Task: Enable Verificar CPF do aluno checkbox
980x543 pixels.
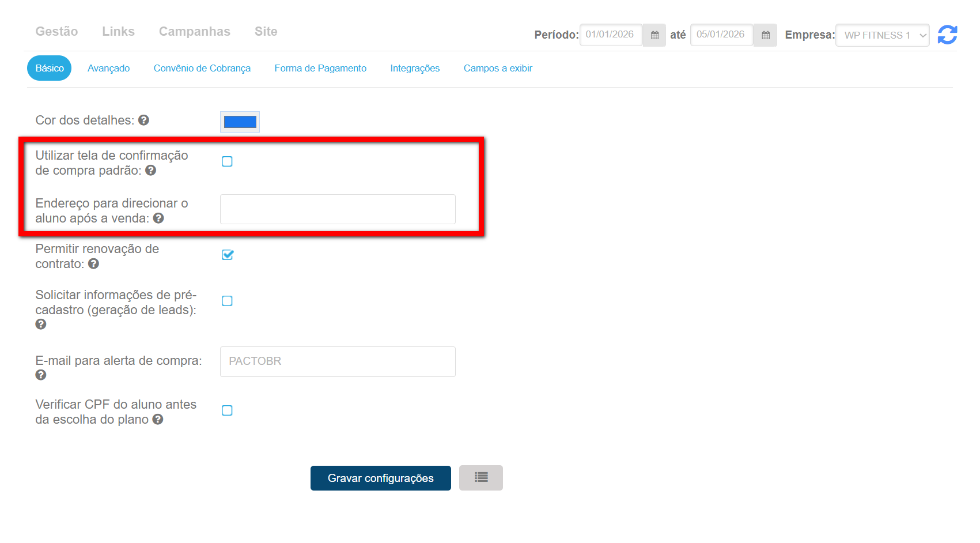Action: coord(227,410)
